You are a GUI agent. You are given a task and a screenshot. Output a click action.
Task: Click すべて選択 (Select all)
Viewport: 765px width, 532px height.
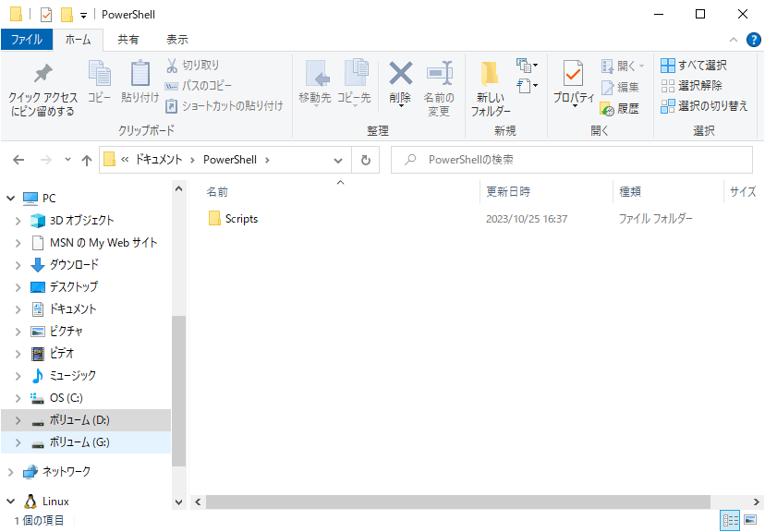[x=694, y=65]
